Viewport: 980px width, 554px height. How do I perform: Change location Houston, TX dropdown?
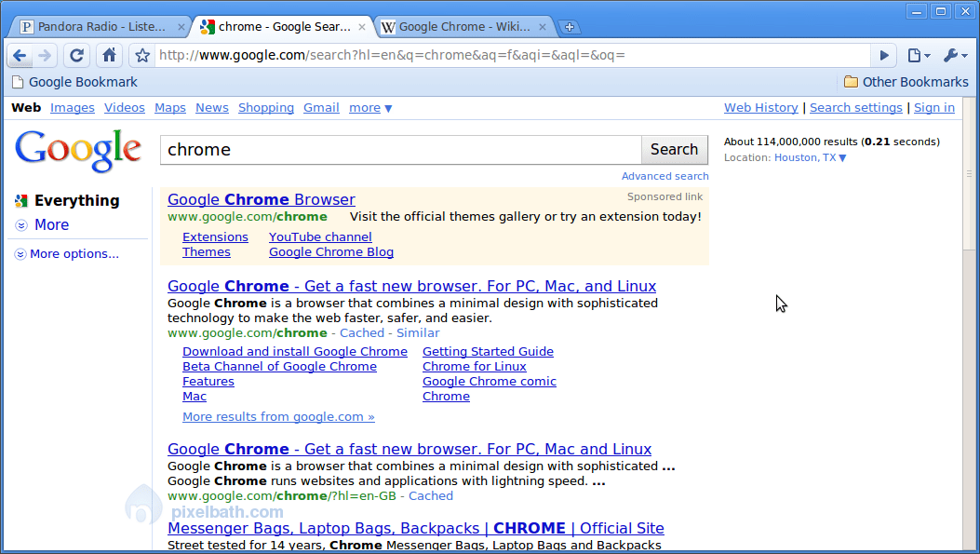click(810, 157)
